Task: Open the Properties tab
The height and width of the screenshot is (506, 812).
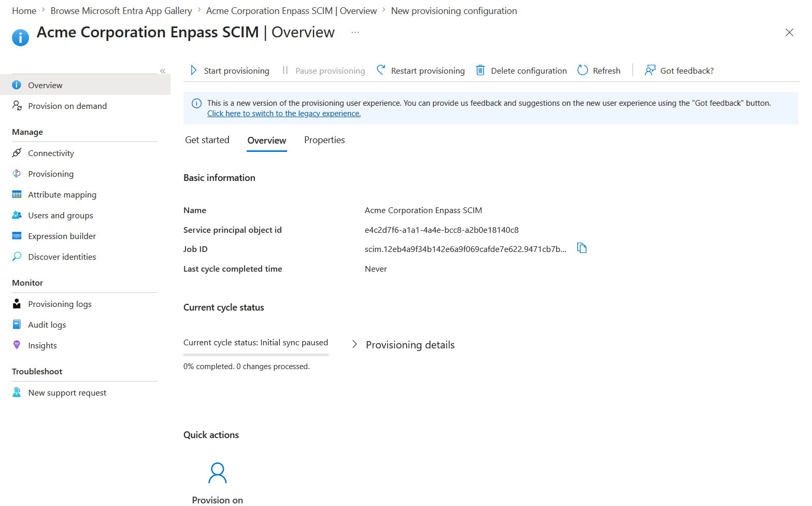Action: [x=324, y=140]
